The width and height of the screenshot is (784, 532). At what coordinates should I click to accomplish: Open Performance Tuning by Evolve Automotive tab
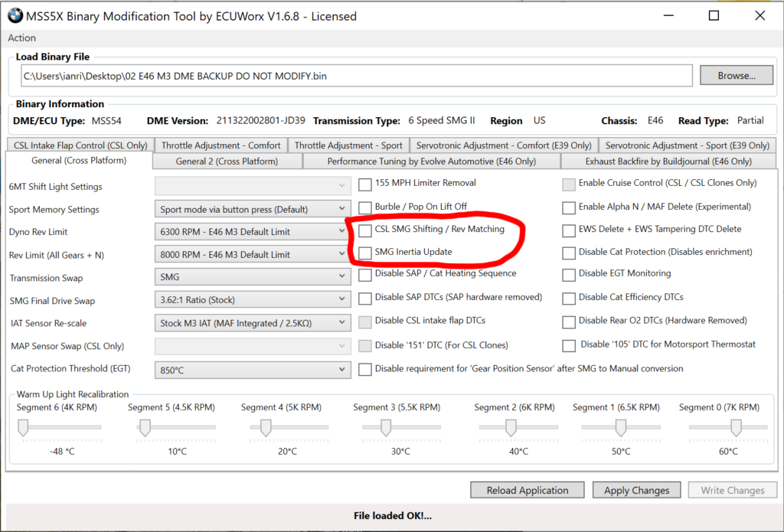tap(432, 161)
